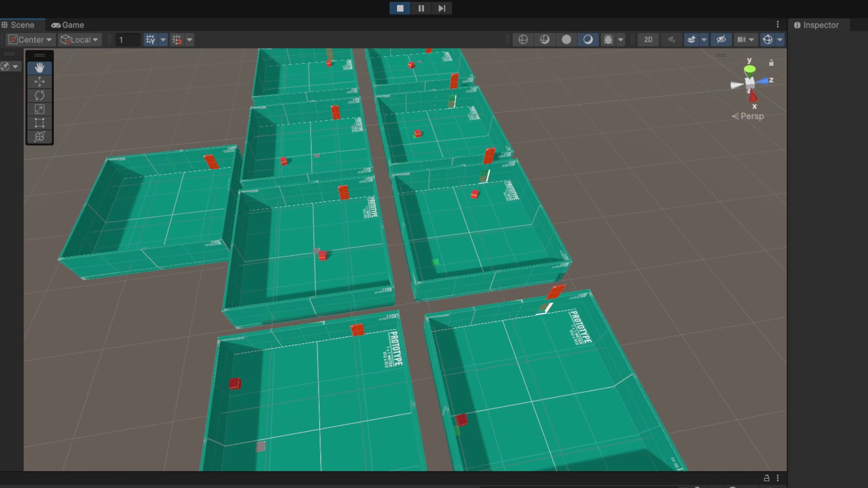
Task: Stop play mode
Action: coord(400,8)
